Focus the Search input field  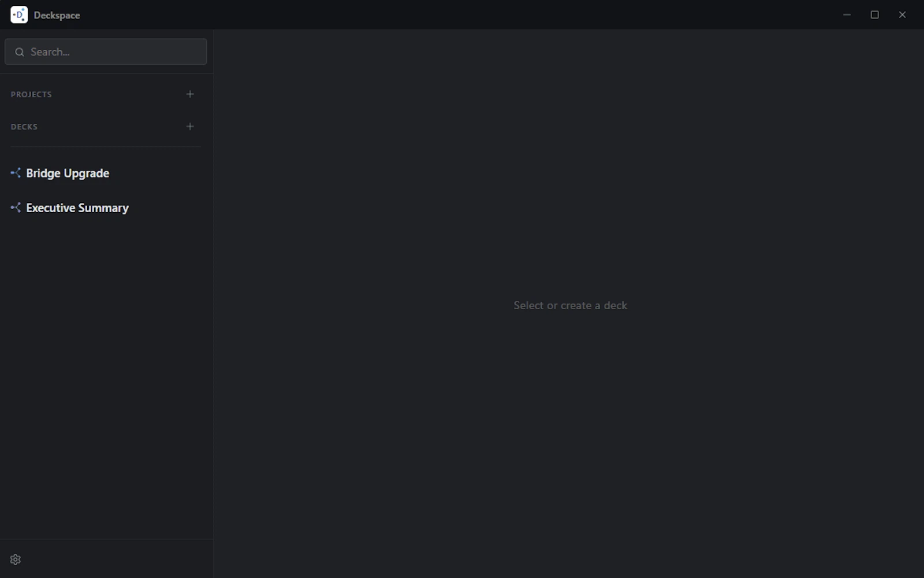point(106,51)
